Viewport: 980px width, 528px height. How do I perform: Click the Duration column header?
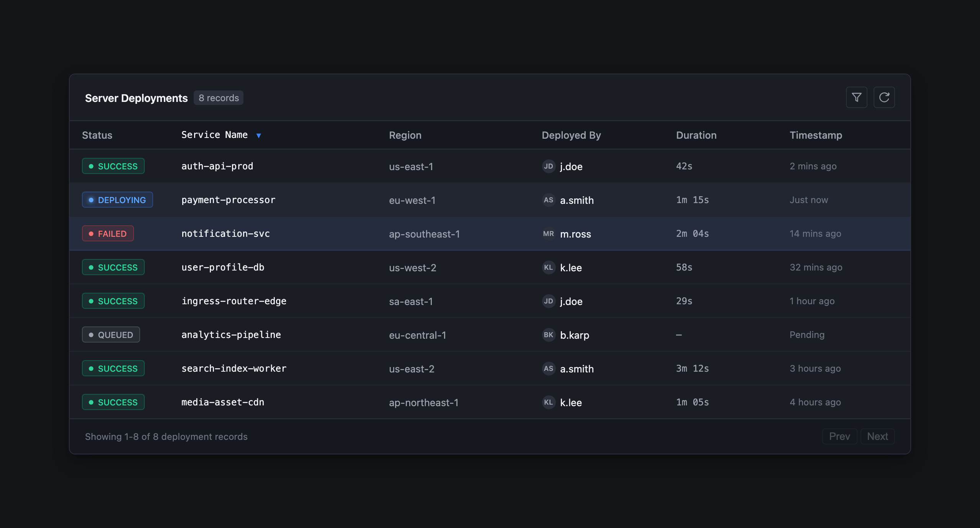[696, 135]
